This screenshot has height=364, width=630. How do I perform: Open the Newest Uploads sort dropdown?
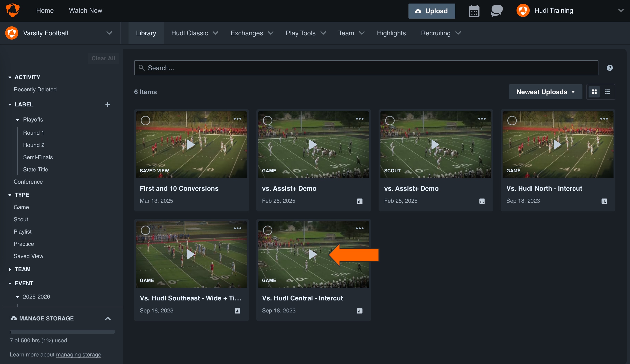tap(545, 92)
